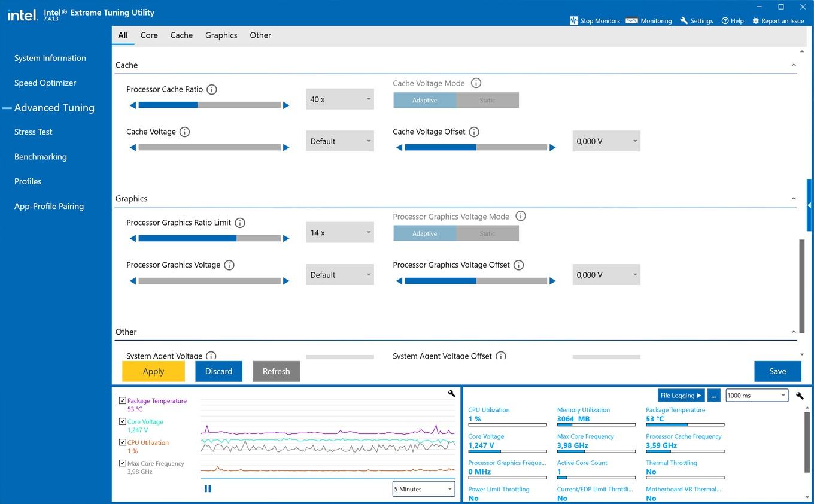Go to Stress Test page
Screen dimensions: 814x504
[x=34, y=132]
